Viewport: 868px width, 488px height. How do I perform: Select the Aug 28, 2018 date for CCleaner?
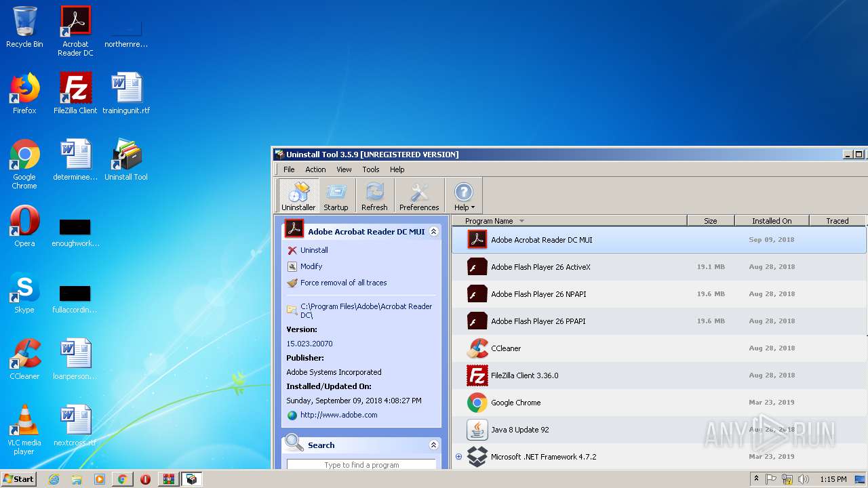click(772, 348)
